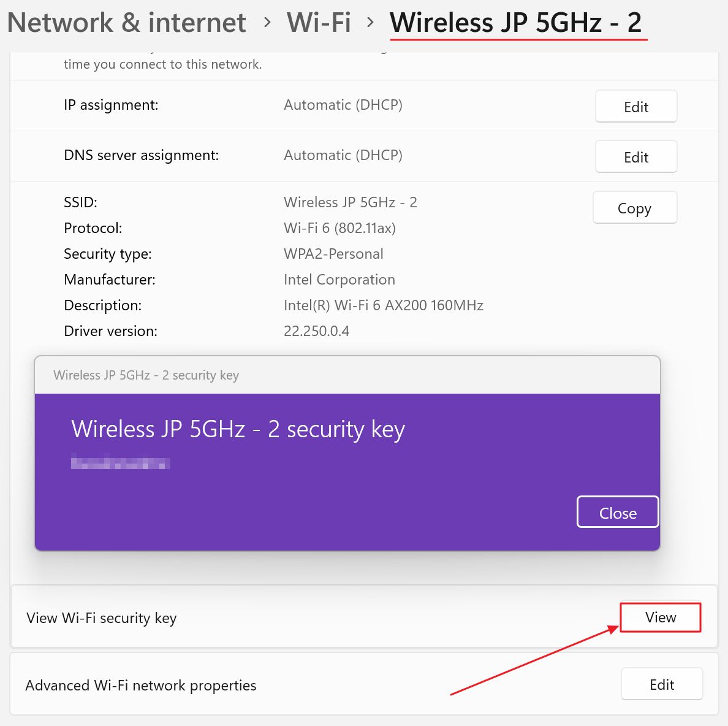Viewport: 728px width, 726px height.
Task: Click the View Wi-Fi security key label
Action: (x=101, y=618)
